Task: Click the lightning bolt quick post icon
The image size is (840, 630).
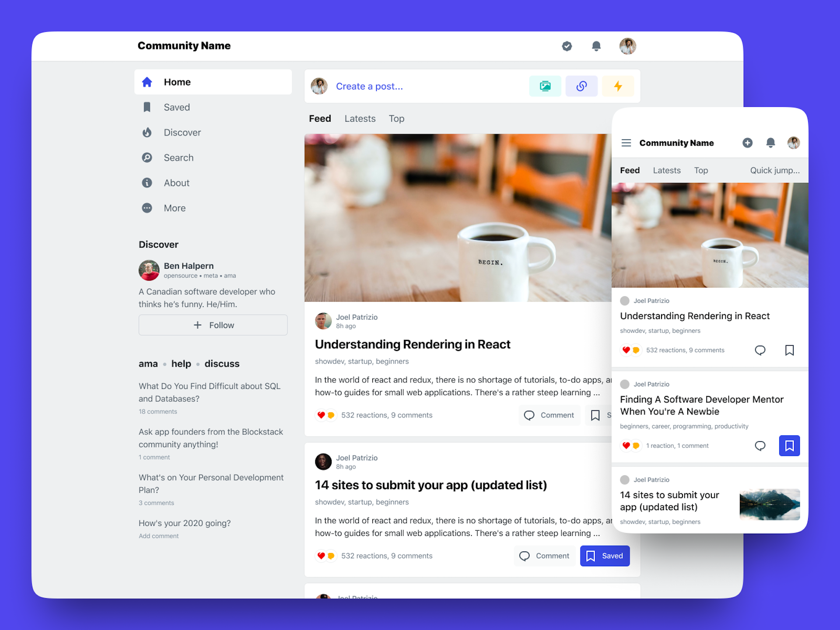Action: pyautogui.click(x=619, y=85)
